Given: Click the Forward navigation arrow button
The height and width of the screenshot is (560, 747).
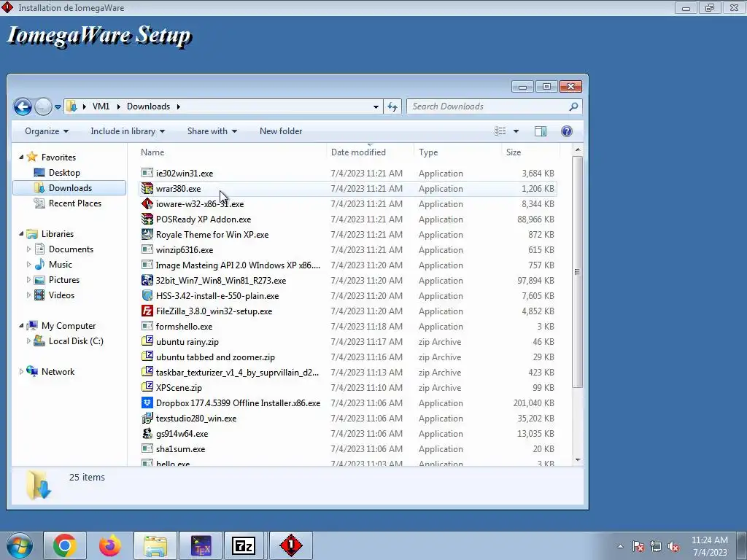Looking at the screenshot, I should [x=43, y=106].
